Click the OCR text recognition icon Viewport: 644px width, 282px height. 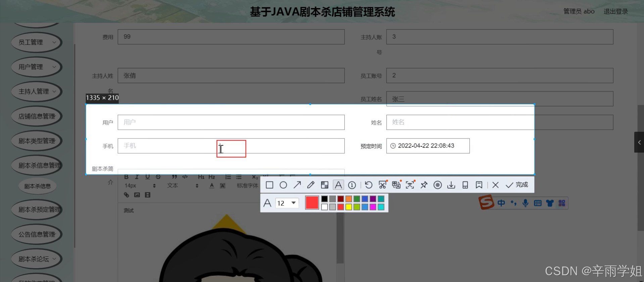[x=410, y=185]
